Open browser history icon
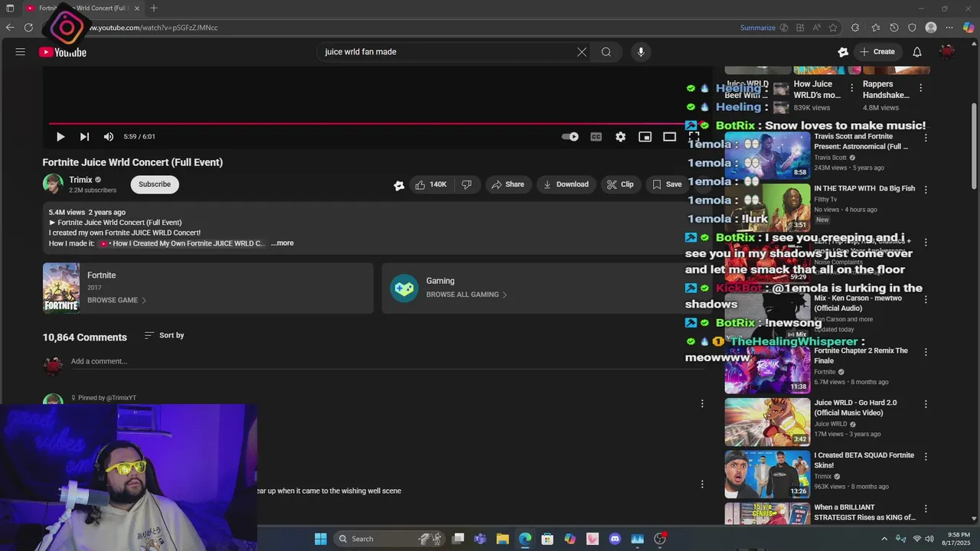Image resolution: width=980 pixels, height=551 pixels. click(894, 28)
